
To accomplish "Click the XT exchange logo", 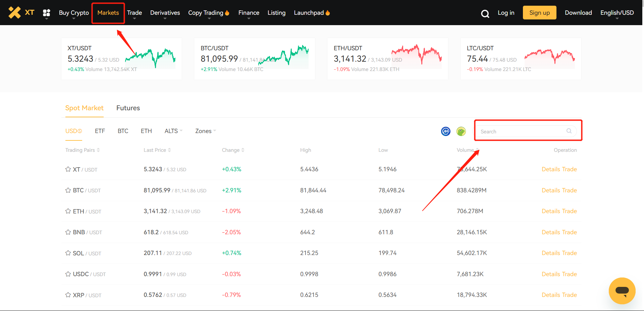I will [21, 13].
